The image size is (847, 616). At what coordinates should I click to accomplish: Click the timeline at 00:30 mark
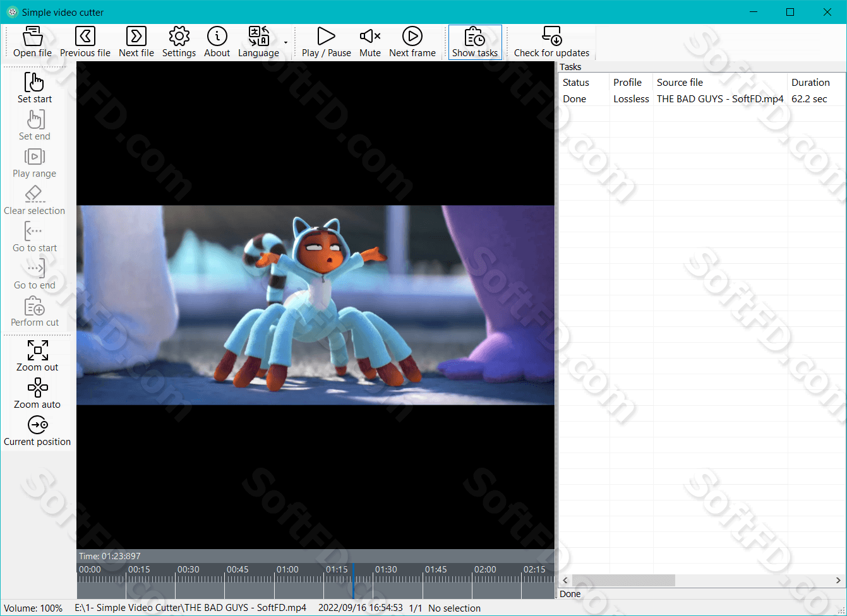click(188, 569)
